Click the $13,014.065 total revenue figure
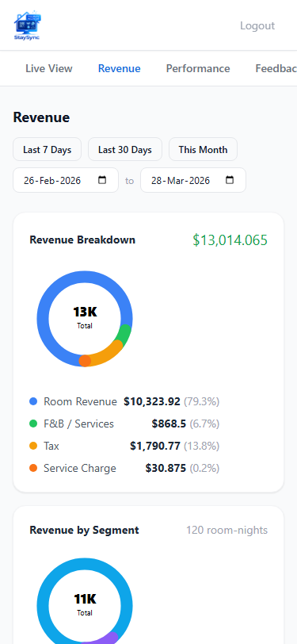297x644 pixels. coord(230,240)
